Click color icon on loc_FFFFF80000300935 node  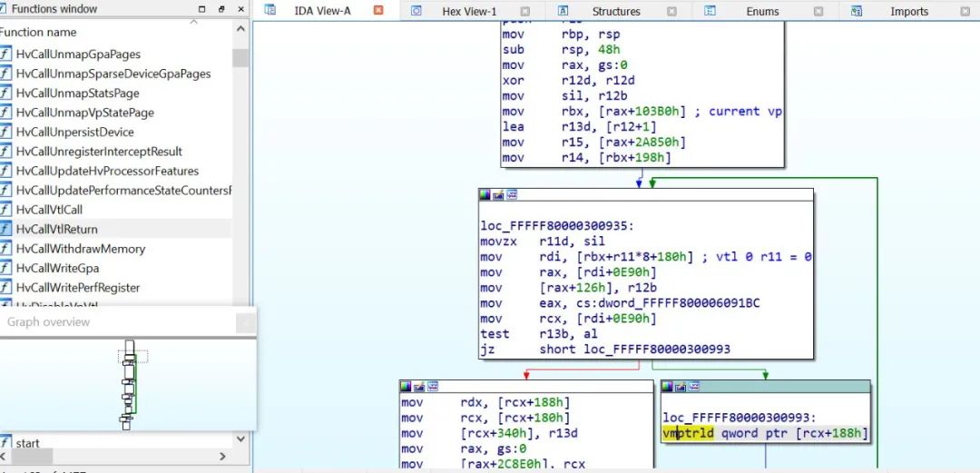pos(485,195)
